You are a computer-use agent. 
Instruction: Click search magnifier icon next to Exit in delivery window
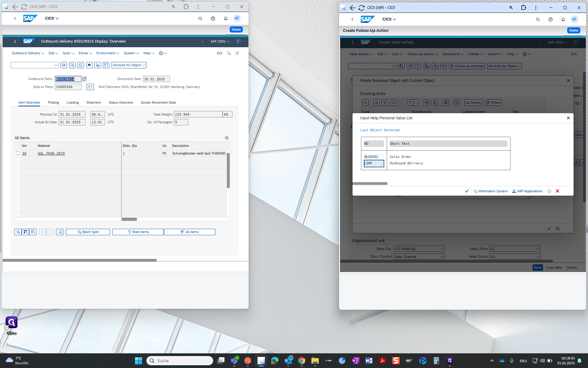[229, 53]
